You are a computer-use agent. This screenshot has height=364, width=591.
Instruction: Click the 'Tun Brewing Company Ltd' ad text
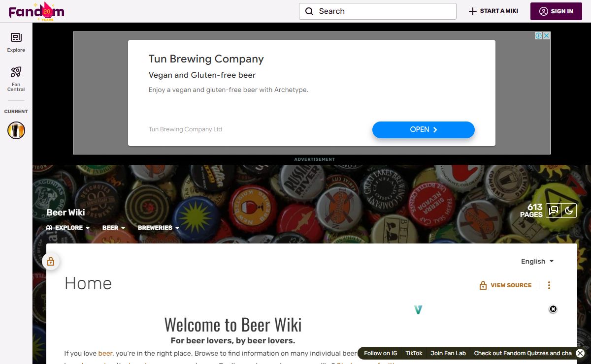(x=185, y=129)
